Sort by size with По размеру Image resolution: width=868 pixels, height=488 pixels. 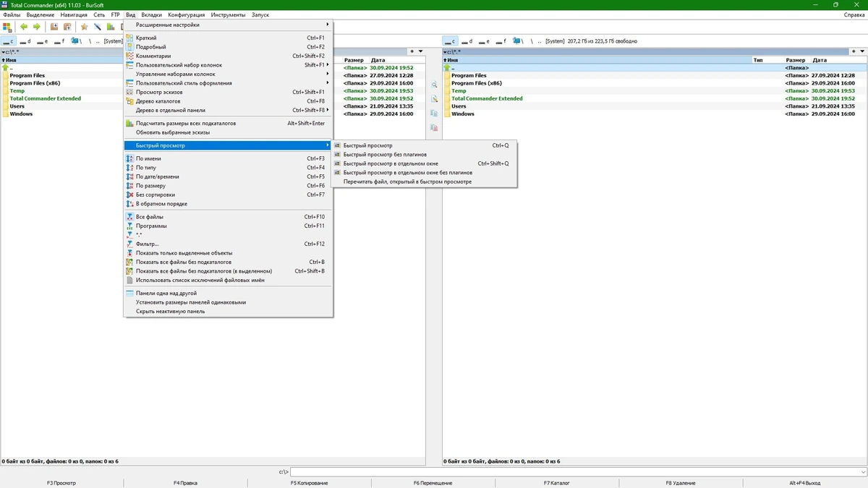(228, 186)
